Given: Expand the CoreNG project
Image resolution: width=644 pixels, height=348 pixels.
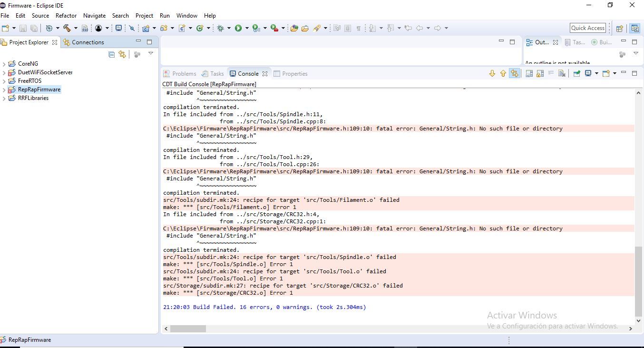Looking at the screenshot, I should coord(4,64).
